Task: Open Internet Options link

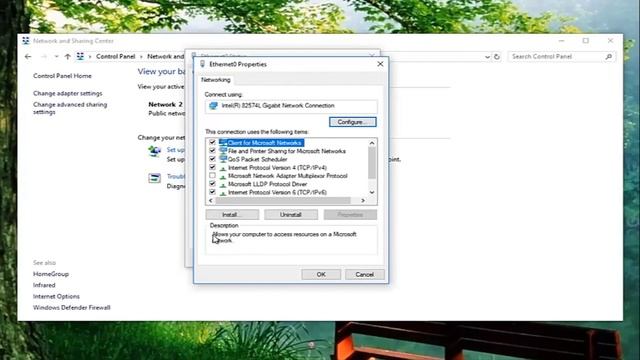Action: [x=56, y=296]
